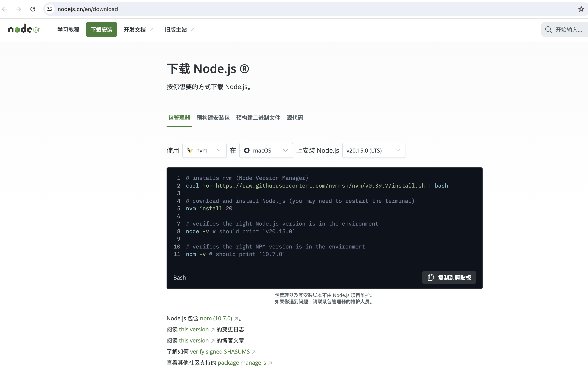Image resolution: width=588 pixels, height=368 pixels.
Task: Click the browser back arrow
Action: coord(5,9)
